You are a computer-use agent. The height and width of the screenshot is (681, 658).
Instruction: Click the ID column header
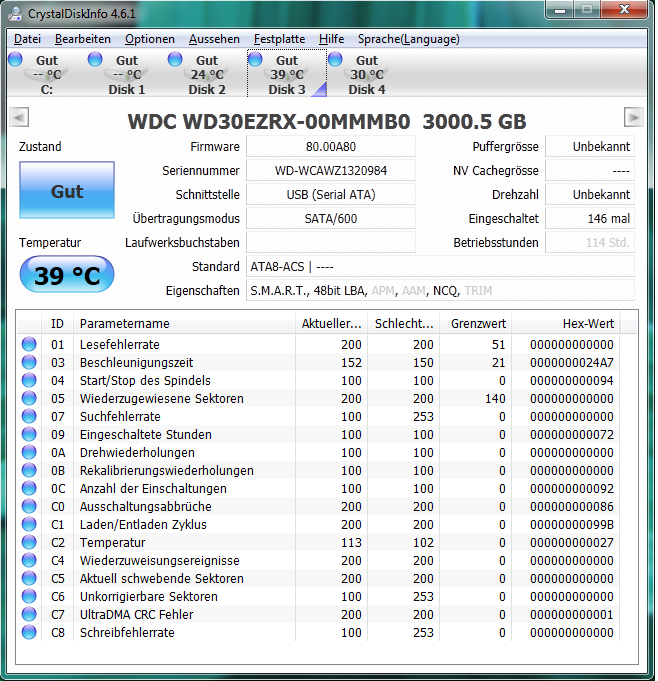57,324
